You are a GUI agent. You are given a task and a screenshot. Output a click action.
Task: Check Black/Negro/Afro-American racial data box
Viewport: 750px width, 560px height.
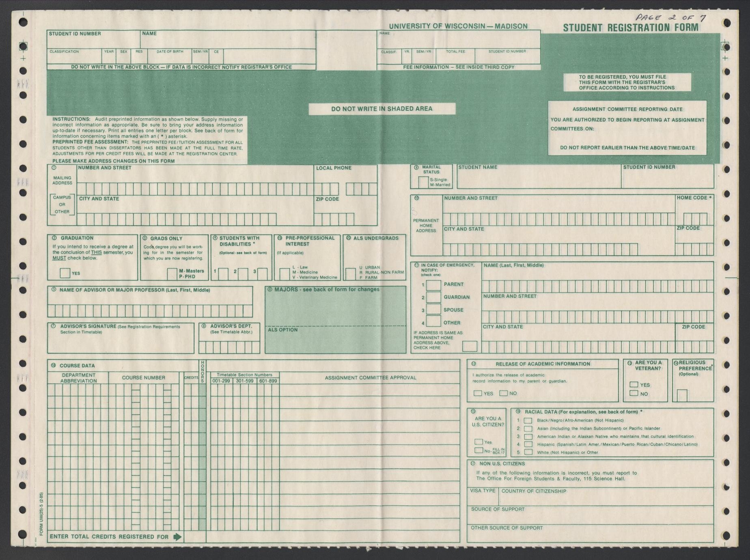[x=528, y=420]
